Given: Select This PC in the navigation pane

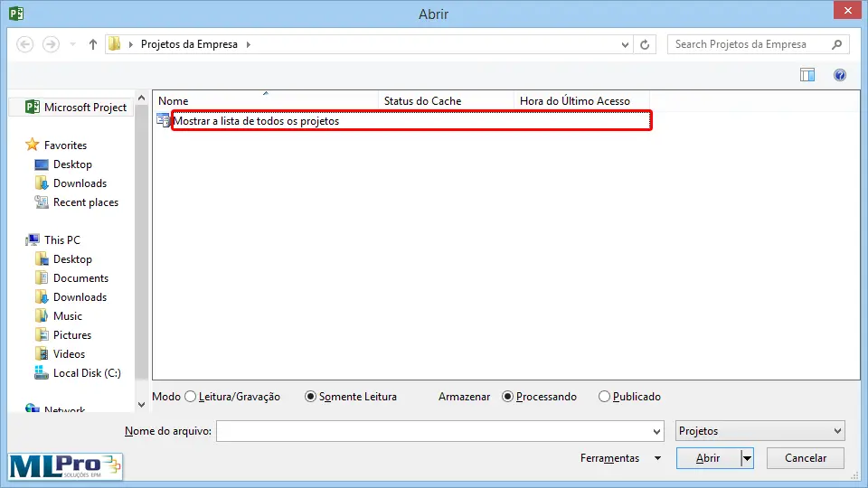Looking at the screenshot, I should click(53, 240).
